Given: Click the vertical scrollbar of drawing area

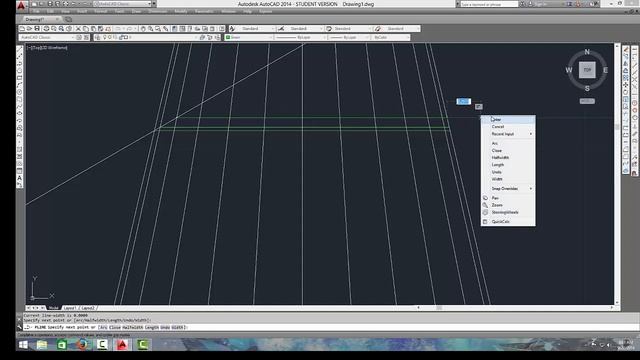Looking at the screenshot, I should [617, 174].
